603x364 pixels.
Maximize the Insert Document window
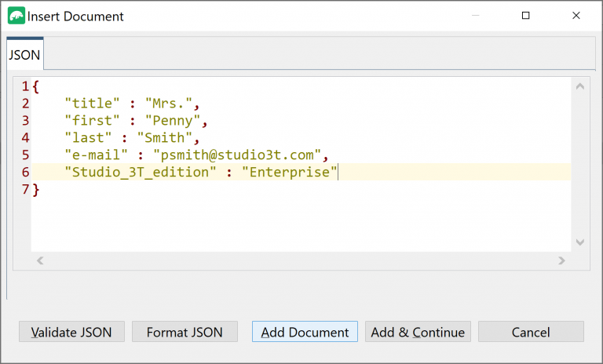(x=526, y=16)
